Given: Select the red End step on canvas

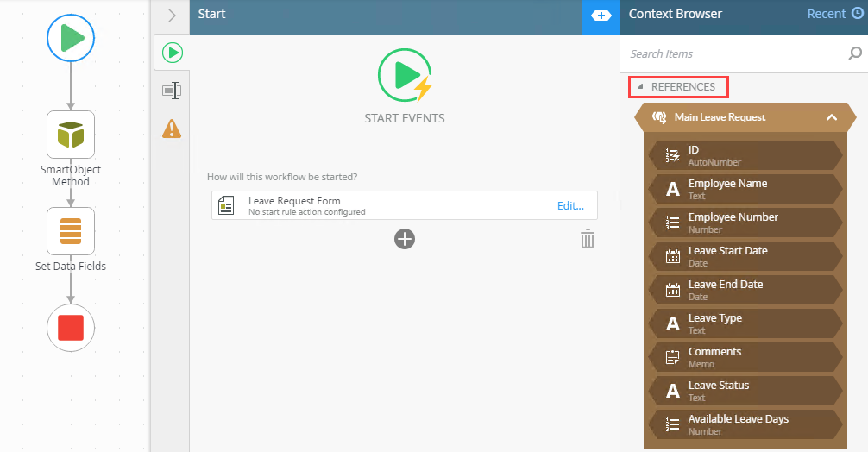Looking at the screenshot, I should point(71,328).
